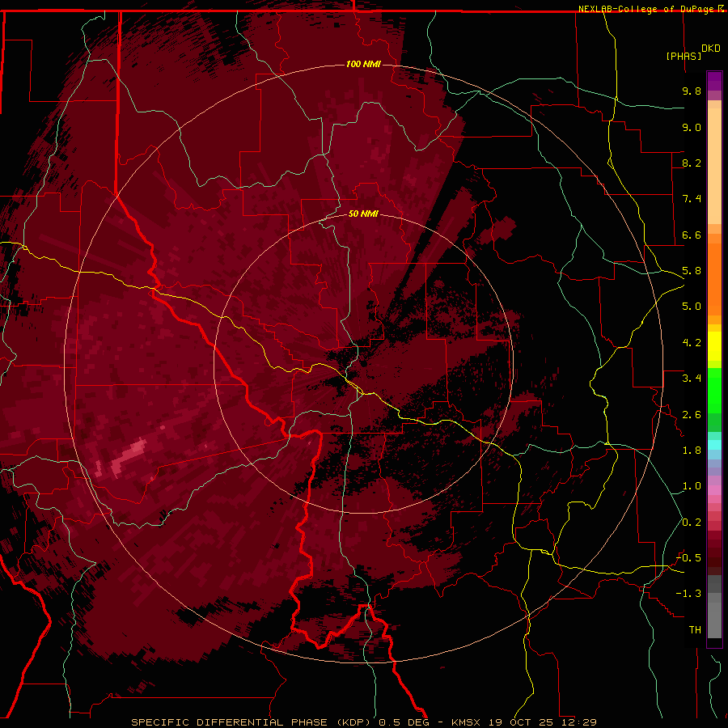Click the 2.6 colorbar value label
The height and width of the screenshot is (728, 728).
[692, 415]
